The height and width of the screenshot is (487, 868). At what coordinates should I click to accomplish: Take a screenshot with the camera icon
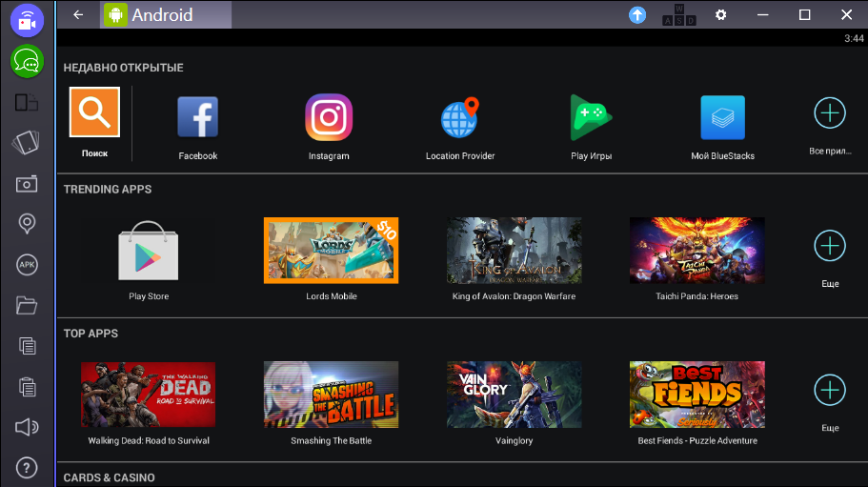click(27, 184)
